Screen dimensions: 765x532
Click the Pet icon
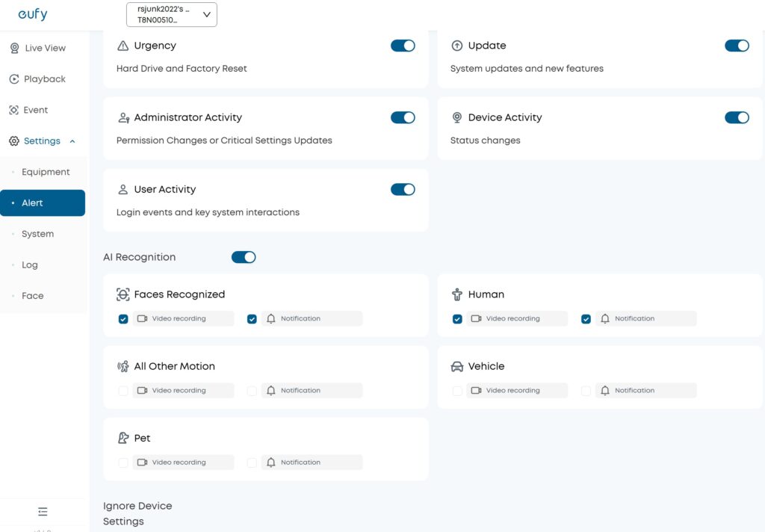coord(123,438)
